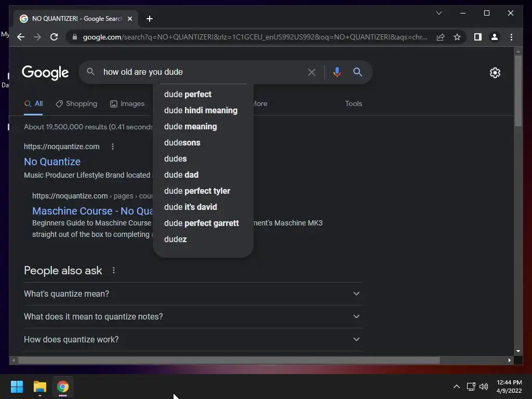This screenshot has width=532, height=399.
Task: Choose suggestion 'dude dad'
Action: (181, 175)
